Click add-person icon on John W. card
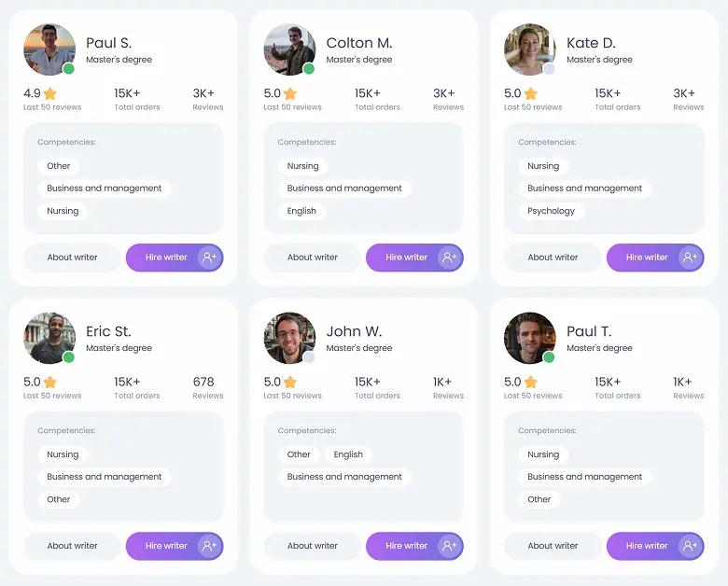The width and height of the screenshot is (728, 586). (450, 546)
